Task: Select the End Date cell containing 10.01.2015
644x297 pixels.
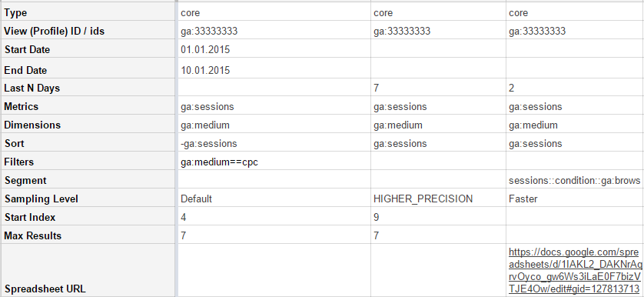Action: click(x=274, y=68)
